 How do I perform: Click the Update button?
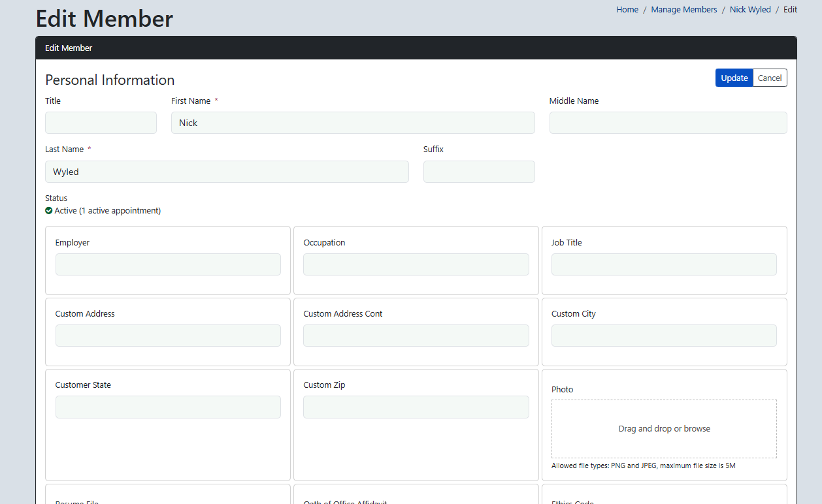click(734, 78)
